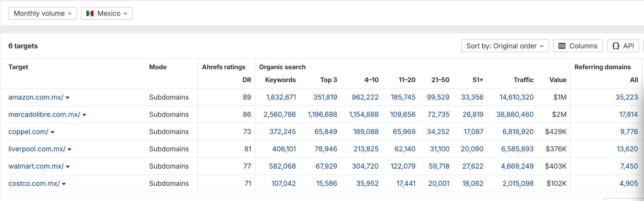
Task: Click amazon 51+ value 33,356
Action: click(472, 97)
